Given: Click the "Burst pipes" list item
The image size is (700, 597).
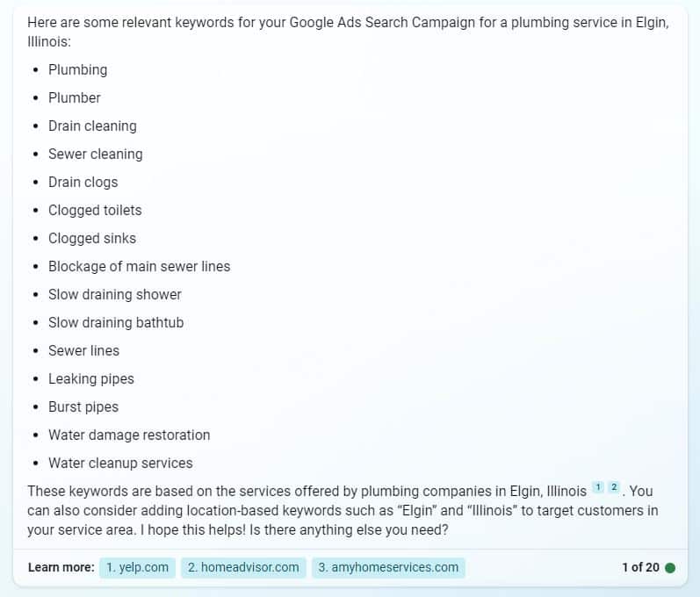Looking at the screenshot, I should 83,406.
